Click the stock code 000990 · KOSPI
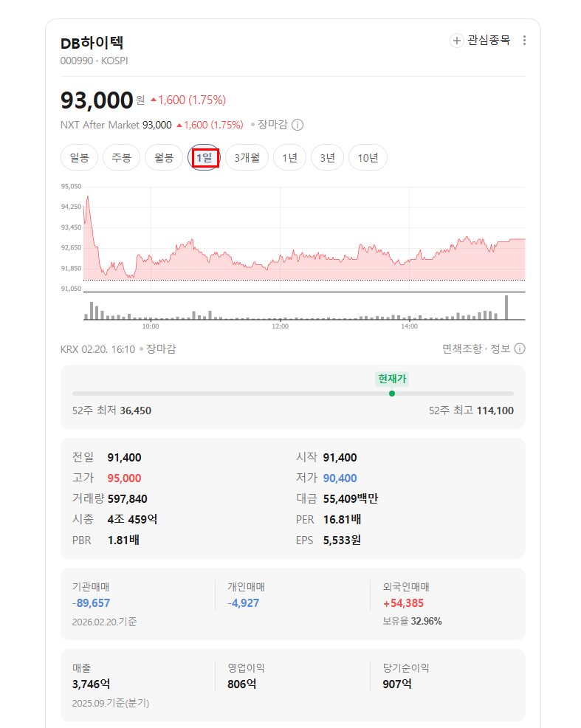The height and width of the screenshot is (728, 581). [x=94, y=61]
